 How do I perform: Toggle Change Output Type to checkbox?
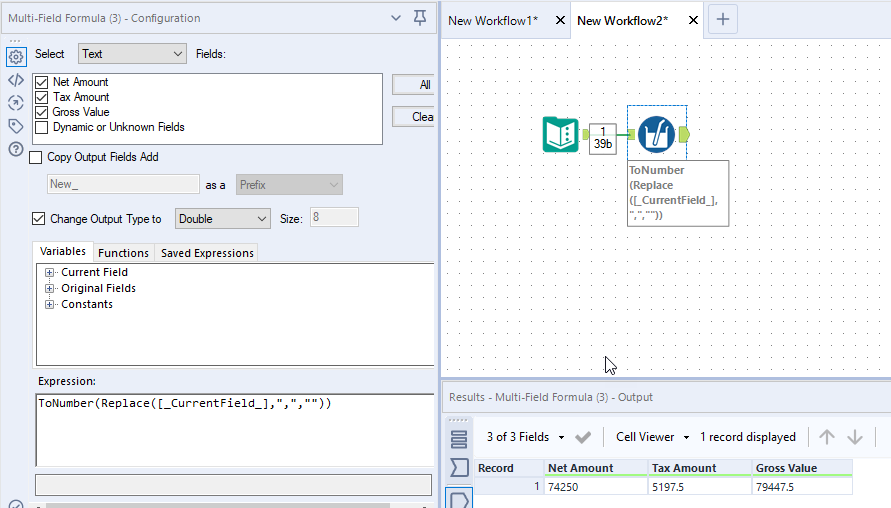pos(38,219)
